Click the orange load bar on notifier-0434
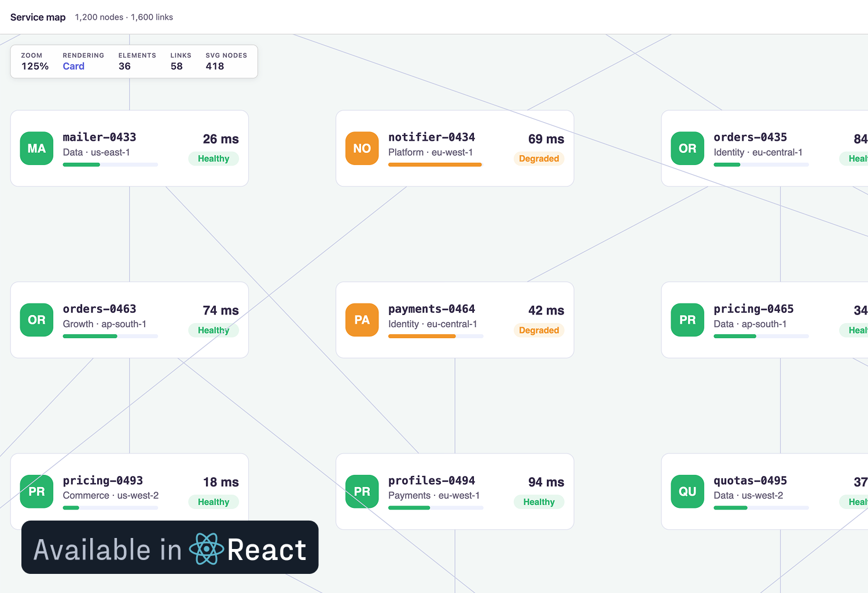The width and height of the screenshot is (868, 593). tap(436, 164)
